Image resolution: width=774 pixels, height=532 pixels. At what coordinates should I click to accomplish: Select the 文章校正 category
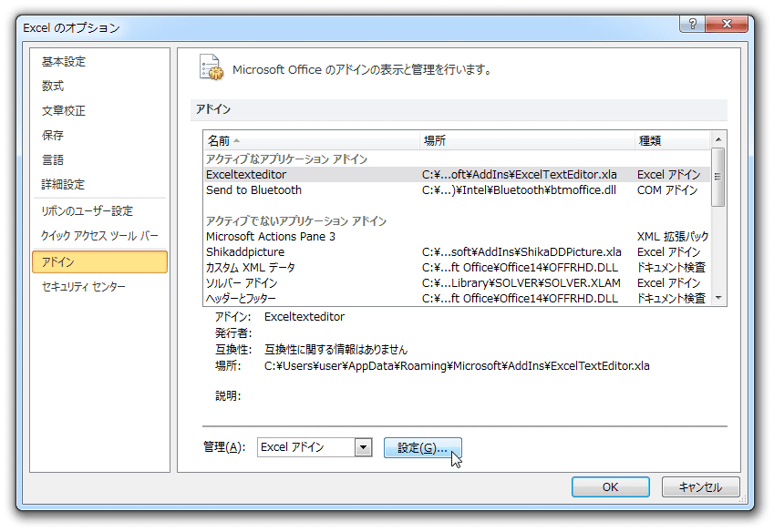click(x=64, y=111)
